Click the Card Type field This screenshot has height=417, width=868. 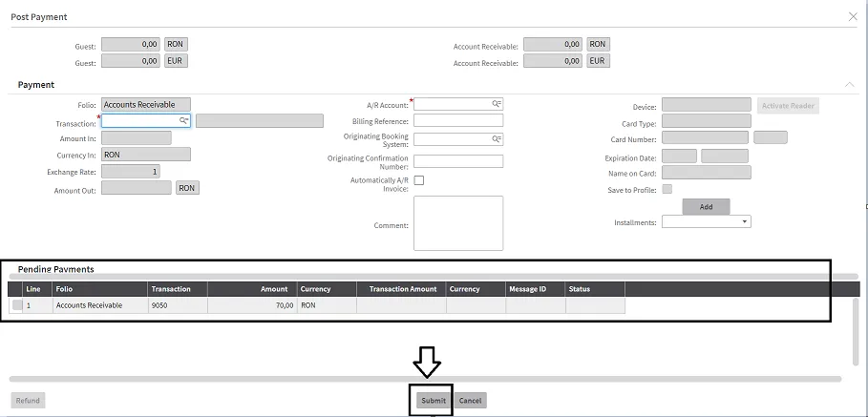click(x=707, y=120)
